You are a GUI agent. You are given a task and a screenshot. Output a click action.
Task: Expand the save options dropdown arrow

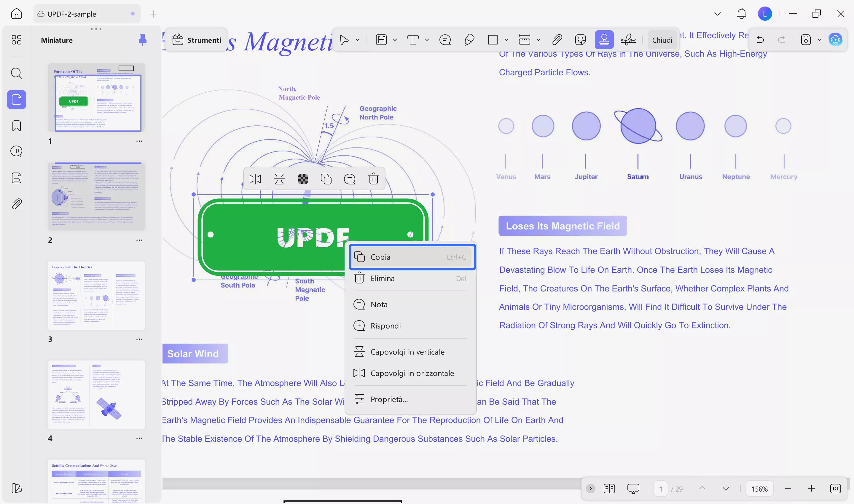click(x=819, y=40)
